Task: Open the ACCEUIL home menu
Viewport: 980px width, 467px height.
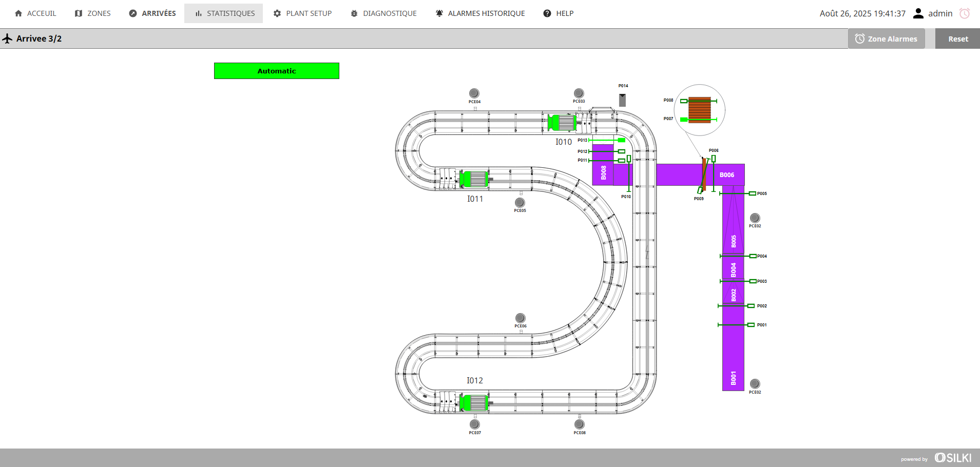Action: pyautogui.click(x=35, y=13)
